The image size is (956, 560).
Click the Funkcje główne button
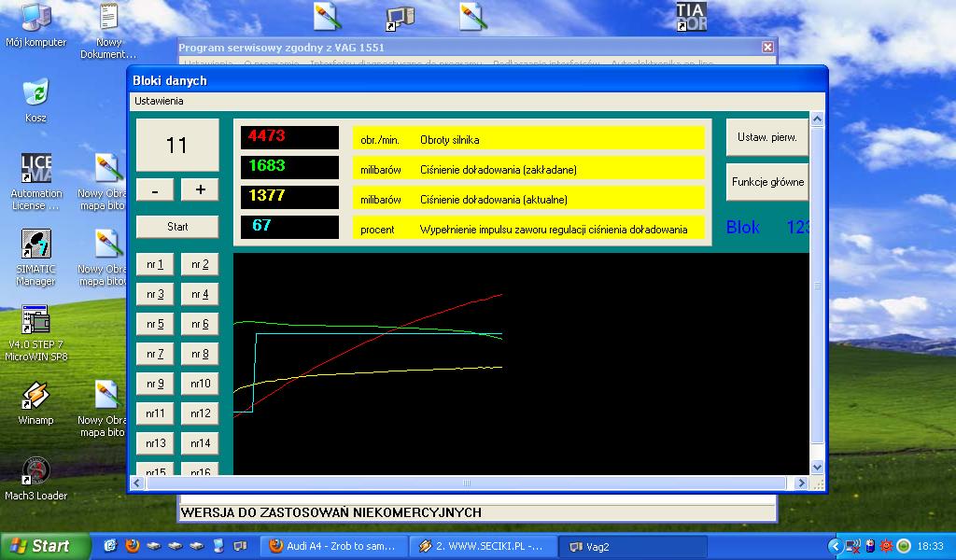tap(767, 182)
